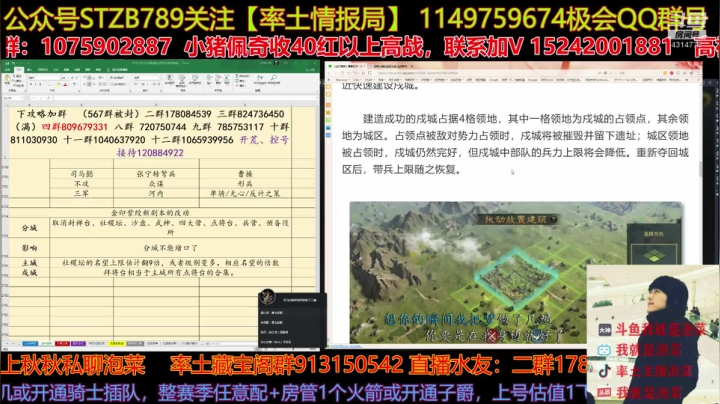Select cell containing 单骑/无心/反计之策
The image size is (720, 404).
pyautogui.click(x=245, y=194)
